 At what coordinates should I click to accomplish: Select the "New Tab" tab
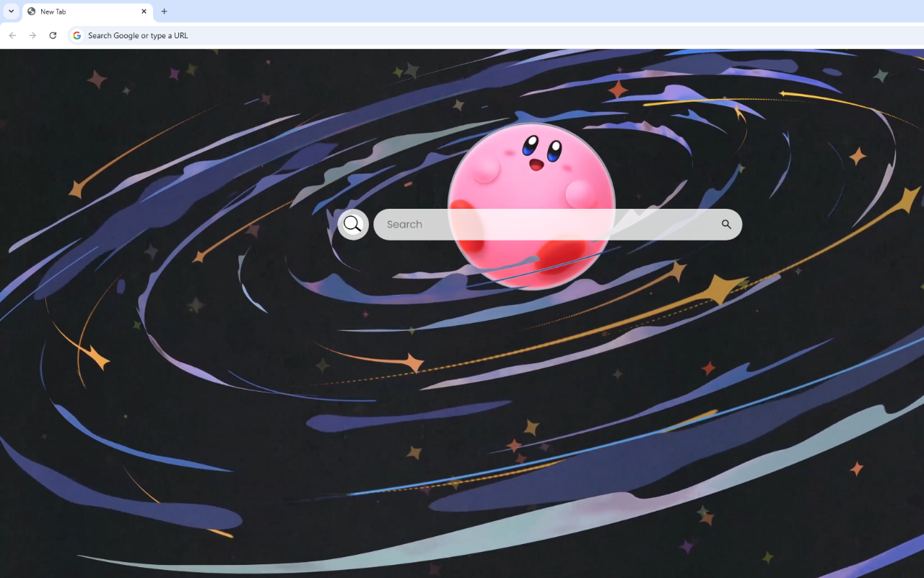[x=79, y=12]
